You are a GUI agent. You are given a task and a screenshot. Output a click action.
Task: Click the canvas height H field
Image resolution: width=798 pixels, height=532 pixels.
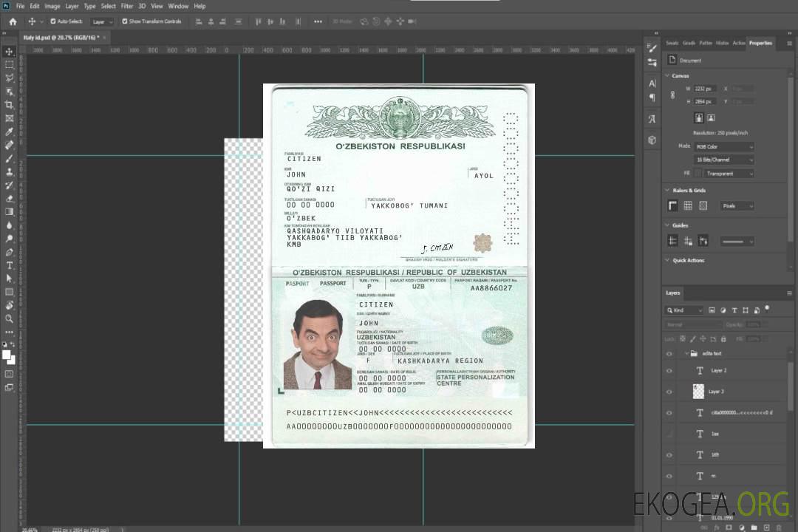[x=705, y=102]
